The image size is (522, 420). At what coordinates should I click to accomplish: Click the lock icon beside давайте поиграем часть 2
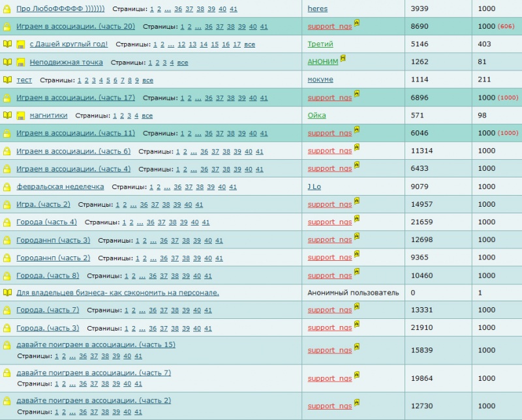point(7,401)
